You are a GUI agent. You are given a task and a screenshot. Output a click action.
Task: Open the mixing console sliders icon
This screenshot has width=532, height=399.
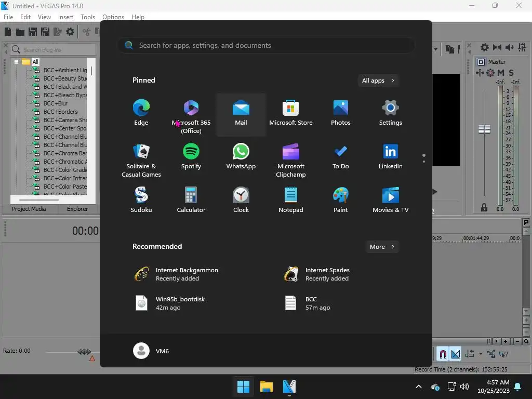point(522,47)
